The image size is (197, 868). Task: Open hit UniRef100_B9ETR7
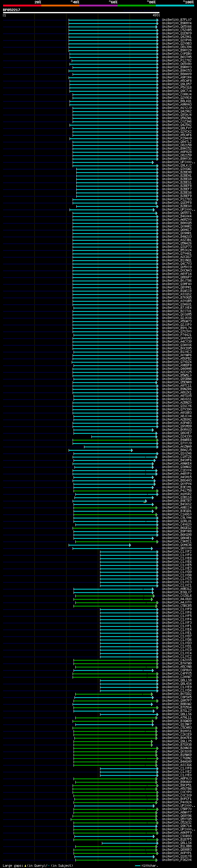click(x=177, y=501)
